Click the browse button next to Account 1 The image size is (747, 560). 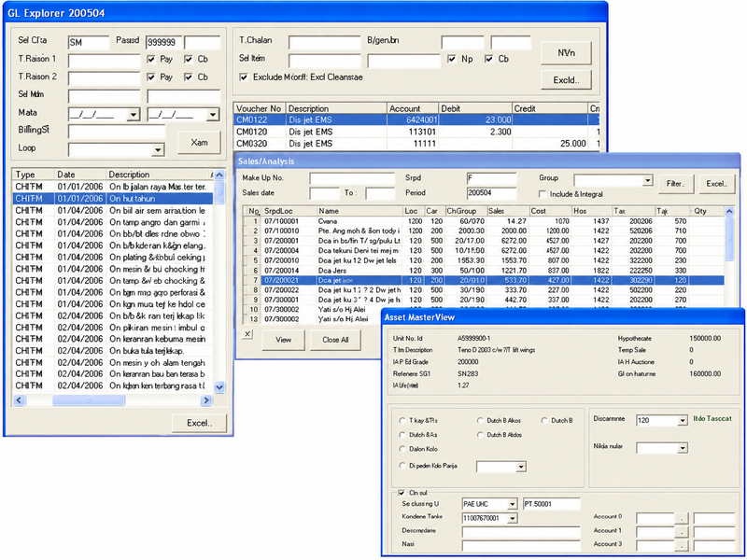683,532
